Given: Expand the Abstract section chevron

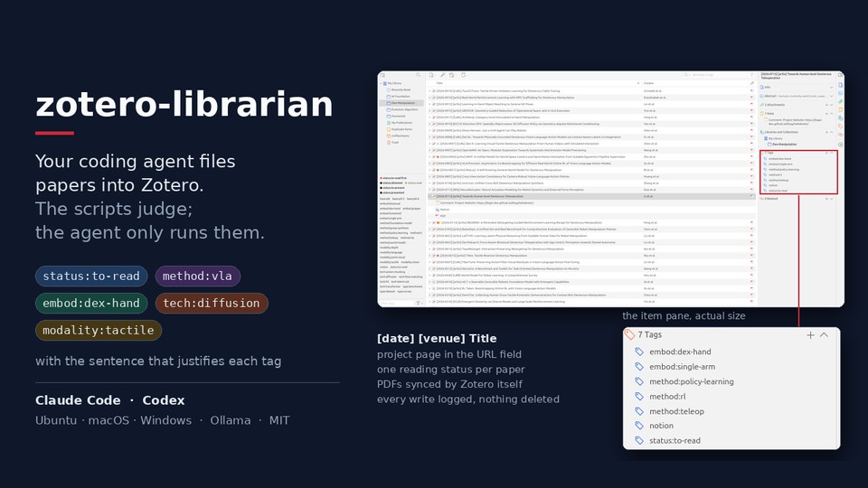Looking at the screenshot, I should [x=832, y=97].
